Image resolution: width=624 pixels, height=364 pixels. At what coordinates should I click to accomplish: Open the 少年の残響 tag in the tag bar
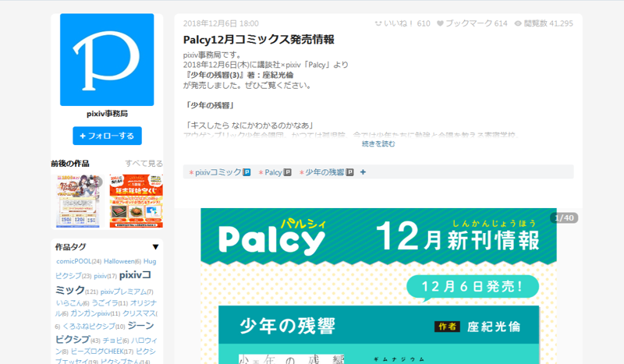tap(324, 172)
